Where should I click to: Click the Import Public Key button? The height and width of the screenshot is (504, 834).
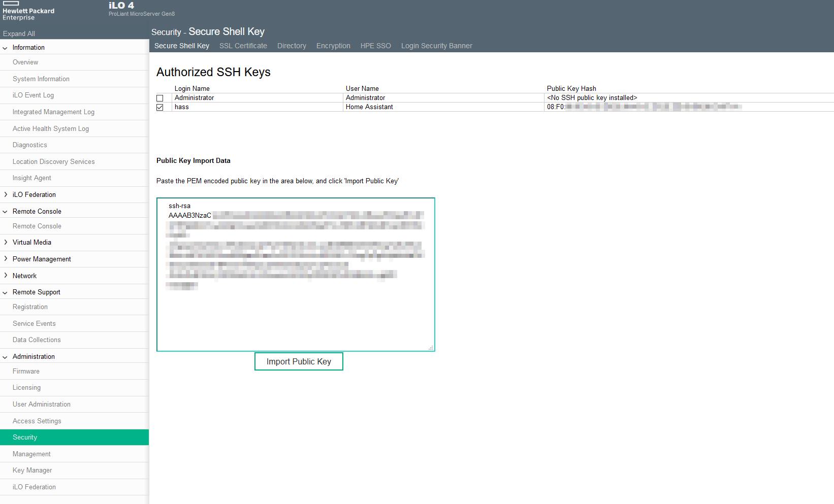pos(299,361)
